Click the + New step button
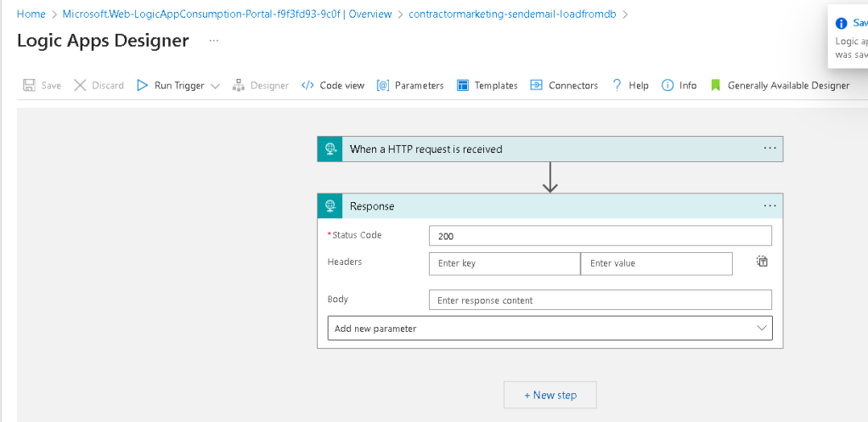The image size is (868, 422). pos(550,395)
